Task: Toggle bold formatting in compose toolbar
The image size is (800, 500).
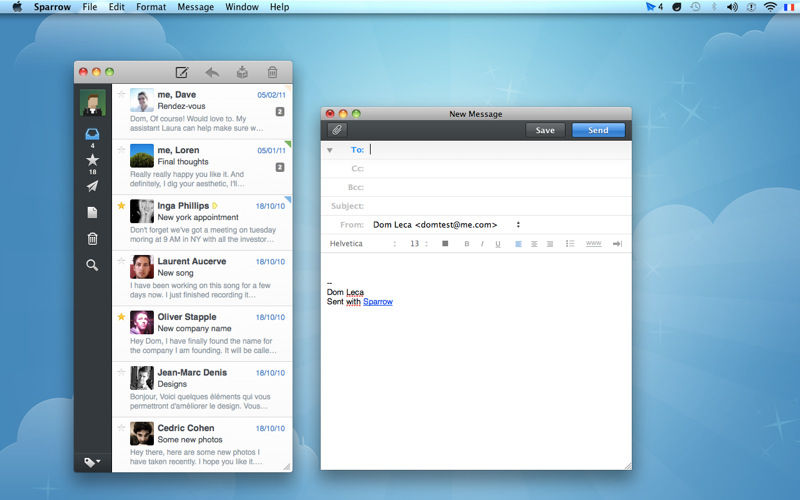Action: point(466,244)
